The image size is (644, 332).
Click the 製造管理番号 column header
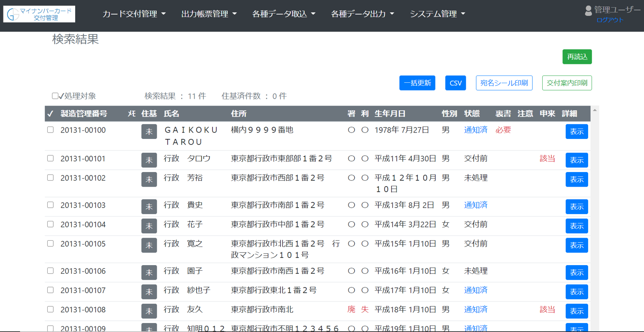click(84, 114)
